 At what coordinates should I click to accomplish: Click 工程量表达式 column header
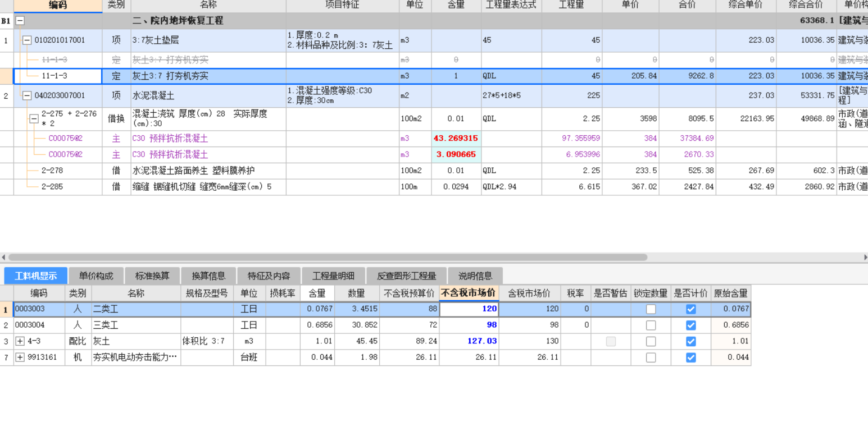pos(511,5)
